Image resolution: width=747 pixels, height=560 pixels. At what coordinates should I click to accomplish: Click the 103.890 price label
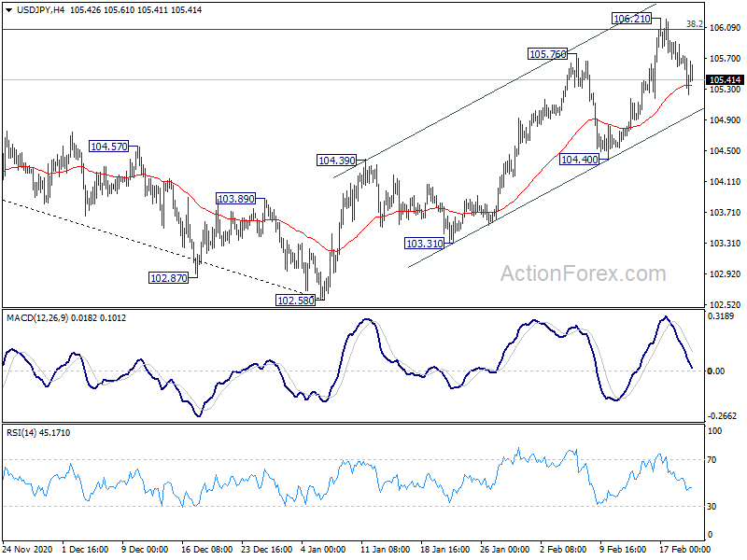236,199
